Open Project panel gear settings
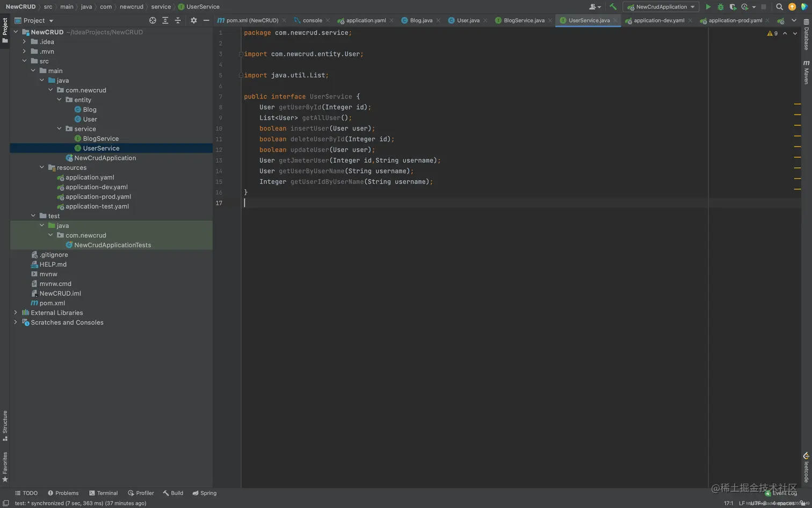Screen dimensions: 812x508 pyautogui.click(x=194, y=20)
